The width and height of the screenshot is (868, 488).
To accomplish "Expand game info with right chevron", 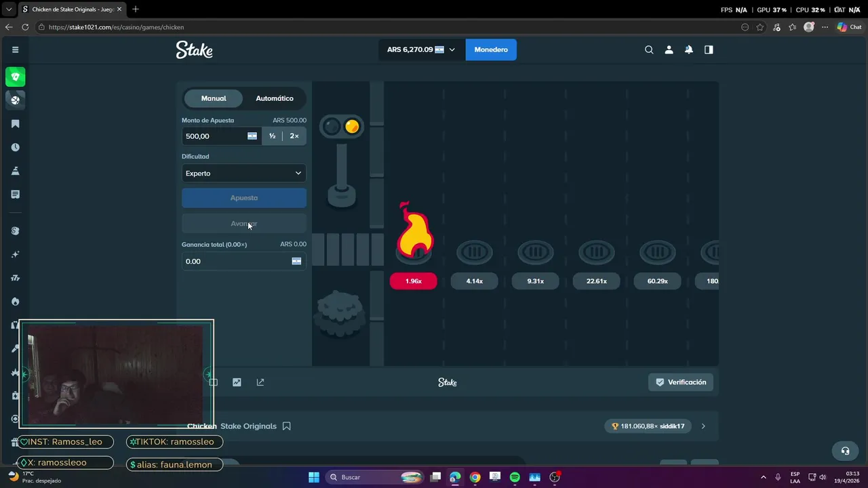I will (x=703, y=426).
